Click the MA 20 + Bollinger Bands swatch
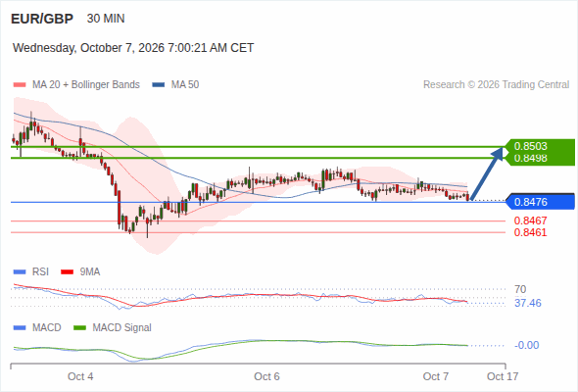This screenshot has height=392, width=578. click(20, 85)
